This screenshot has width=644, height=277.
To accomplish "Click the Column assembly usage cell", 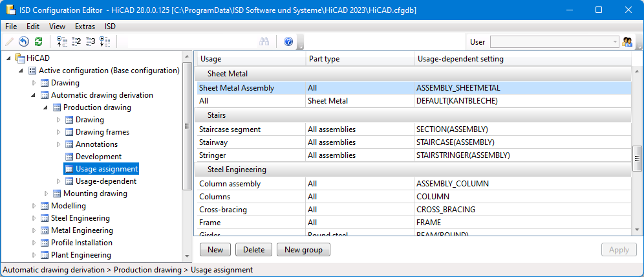I will 250,184.
